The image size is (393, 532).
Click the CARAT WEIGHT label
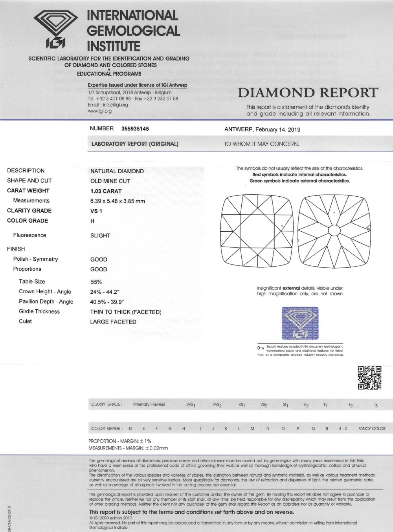pyautogui.click(x=28, y=191)
